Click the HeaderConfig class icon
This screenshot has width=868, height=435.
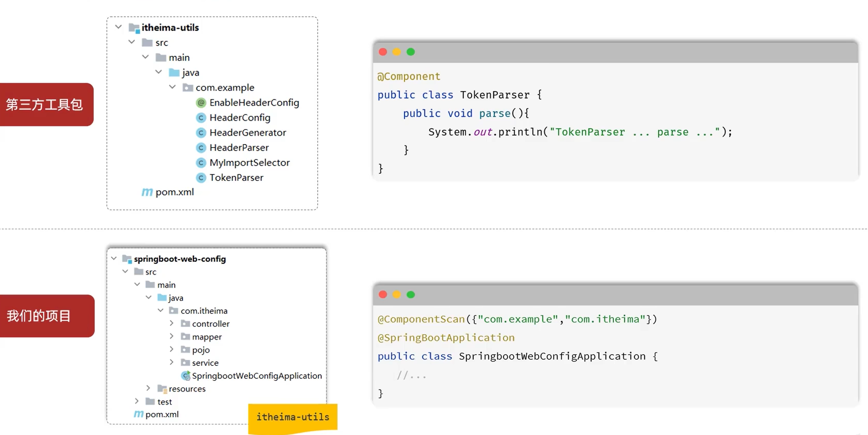pos(201,118)
